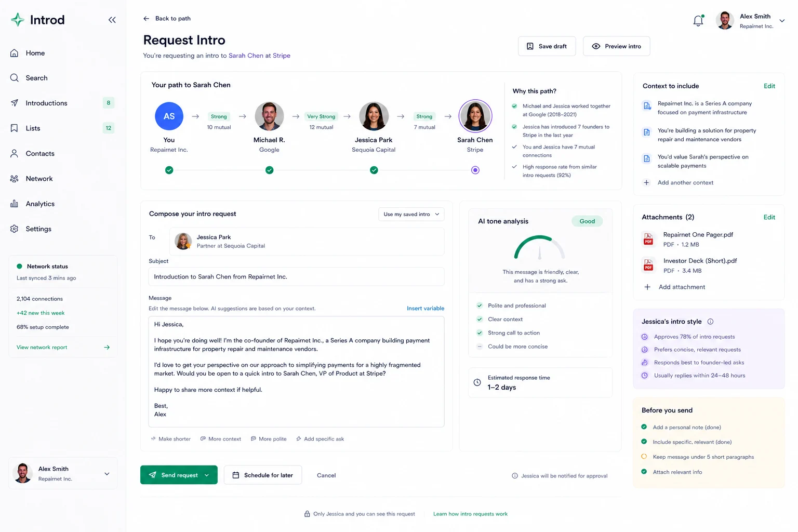
Task: Click check mark beside Michael and Jessica worked together
Action: 514,106
